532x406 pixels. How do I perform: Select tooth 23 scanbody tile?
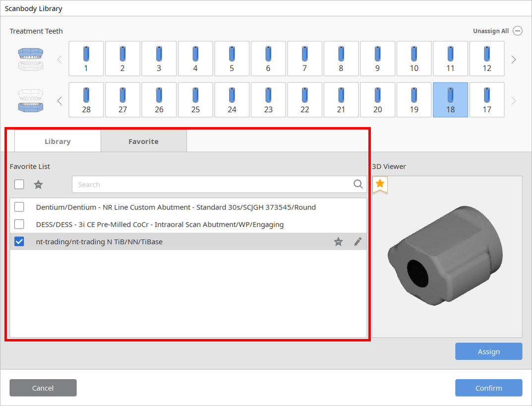click(268, 100)
